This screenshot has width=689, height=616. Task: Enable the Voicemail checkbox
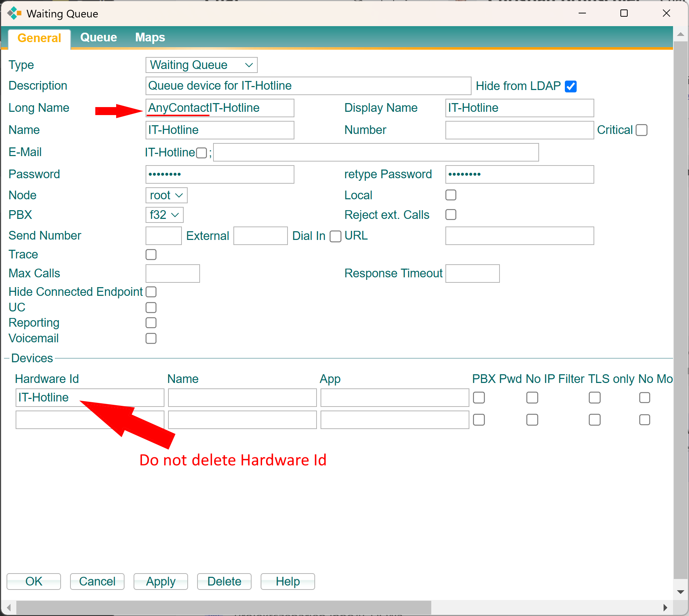click(x=151, y=338)
